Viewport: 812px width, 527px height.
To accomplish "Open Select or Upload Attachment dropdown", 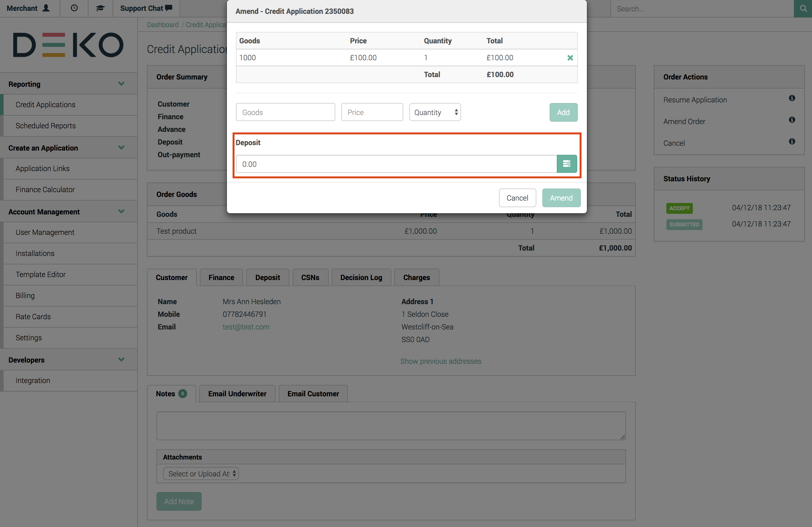I will (x=201, y=473).
